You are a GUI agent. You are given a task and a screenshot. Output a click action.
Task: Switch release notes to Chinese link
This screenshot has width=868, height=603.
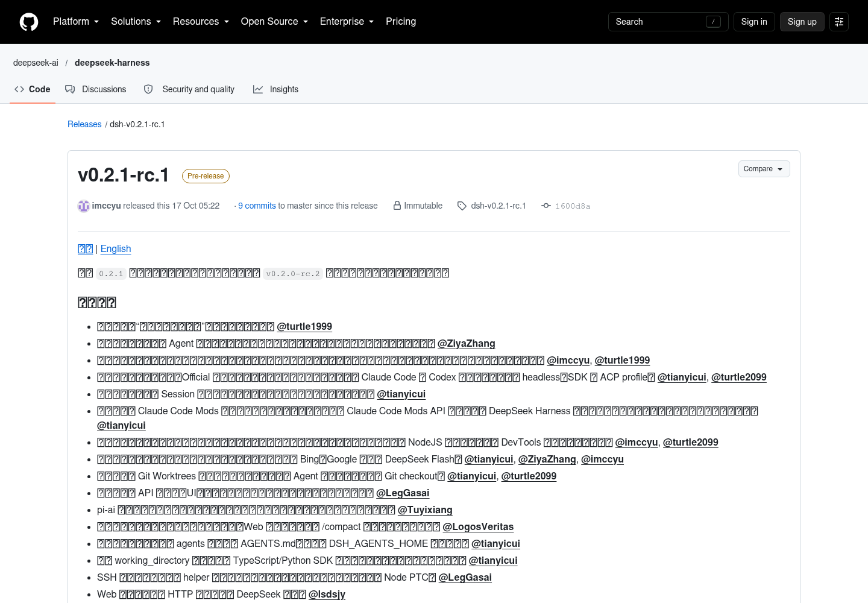(85, 248)
